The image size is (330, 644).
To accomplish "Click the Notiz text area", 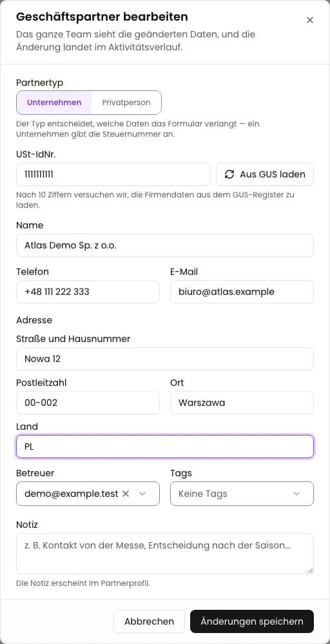I will tap(165, 553).
